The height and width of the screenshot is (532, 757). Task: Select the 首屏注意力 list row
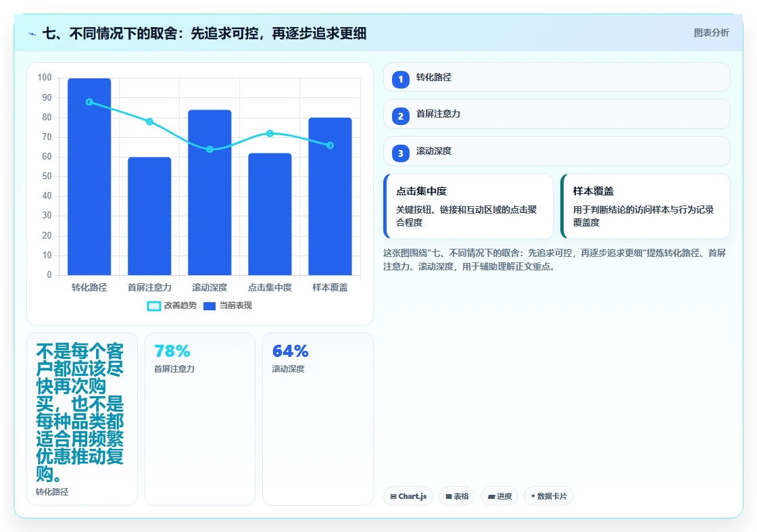click(x=557, y=114)
